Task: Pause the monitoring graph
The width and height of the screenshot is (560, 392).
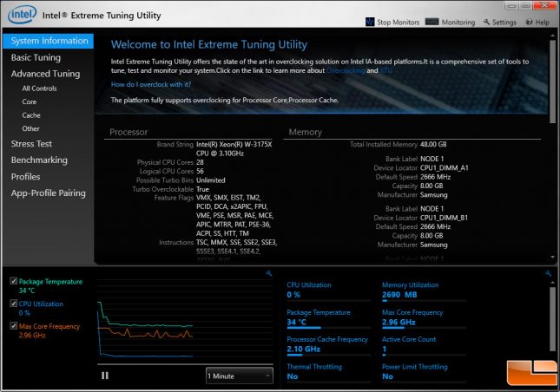Action: click(105, 376)
